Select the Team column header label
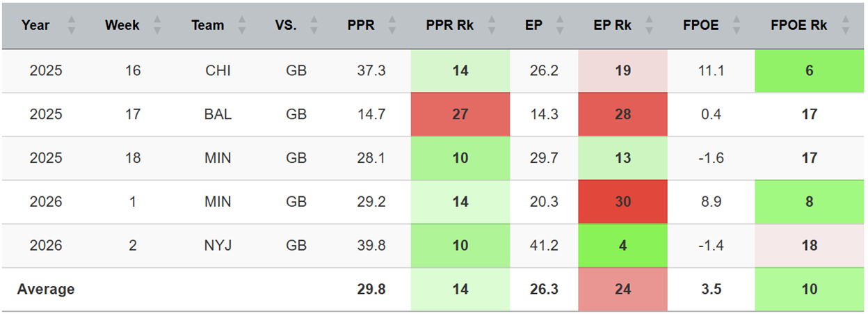This screenshot has height=314, width=868. click(208, 26)
